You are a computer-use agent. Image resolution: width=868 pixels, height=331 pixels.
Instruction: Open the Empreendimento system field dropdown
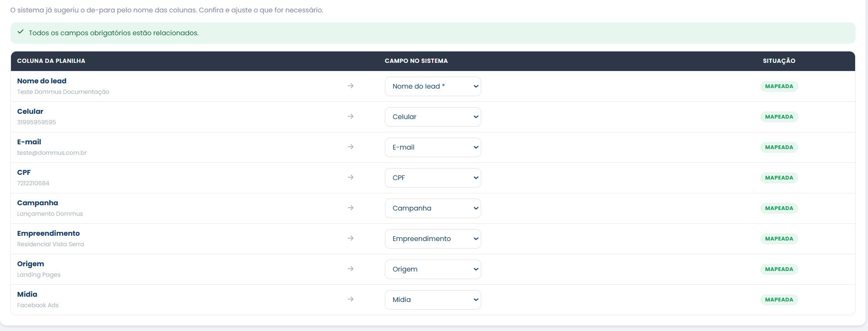click(433, 239)
